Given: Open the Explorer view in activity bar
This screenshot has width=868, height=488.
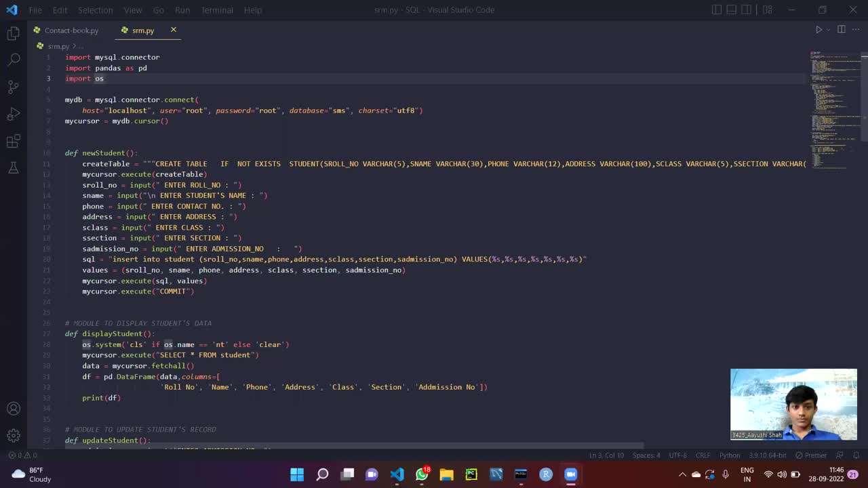Looking at the screenshot, I should click(x=13, y=33).
